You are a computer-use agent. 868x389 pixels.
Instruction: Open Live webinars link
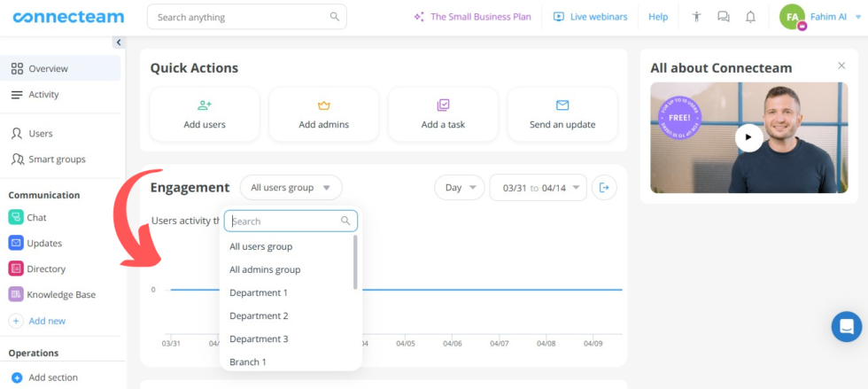[590, 17]
